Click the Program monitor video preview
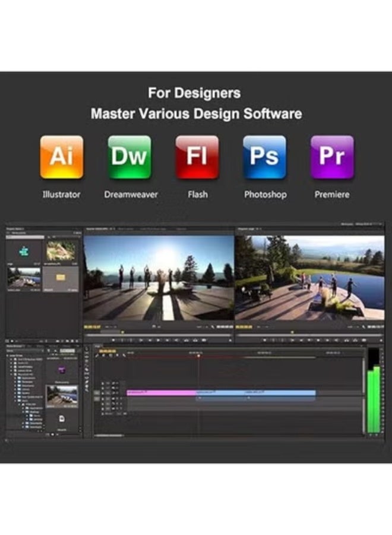 point(309,278)
